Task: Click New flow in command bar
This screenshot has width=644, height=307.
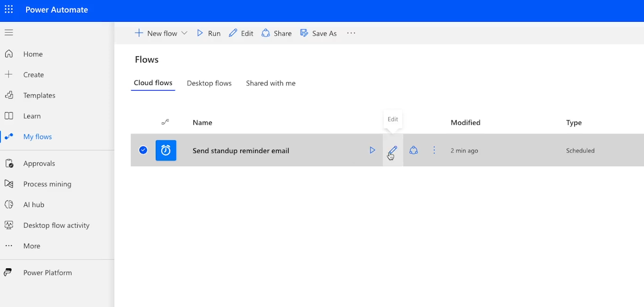Action: click(x=156, y=33)
